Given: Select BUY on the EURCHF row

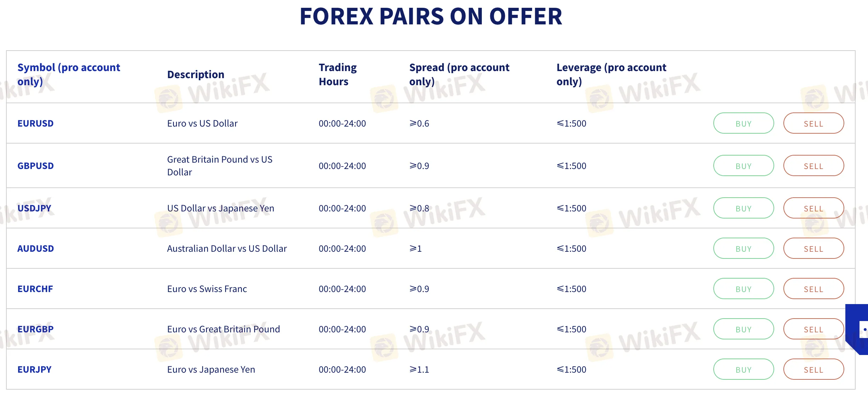Looking at the screenshot, I should click(x=743, y=289).
